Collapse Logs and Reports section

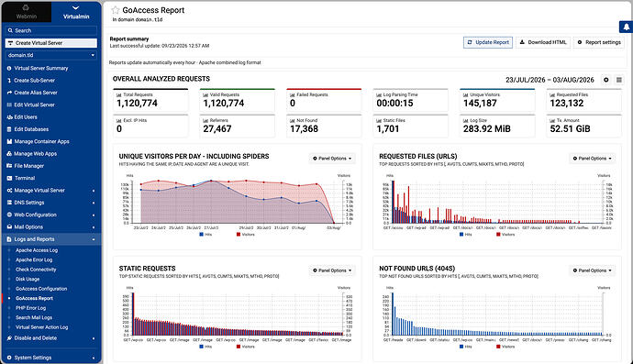[x=50, y=239]
